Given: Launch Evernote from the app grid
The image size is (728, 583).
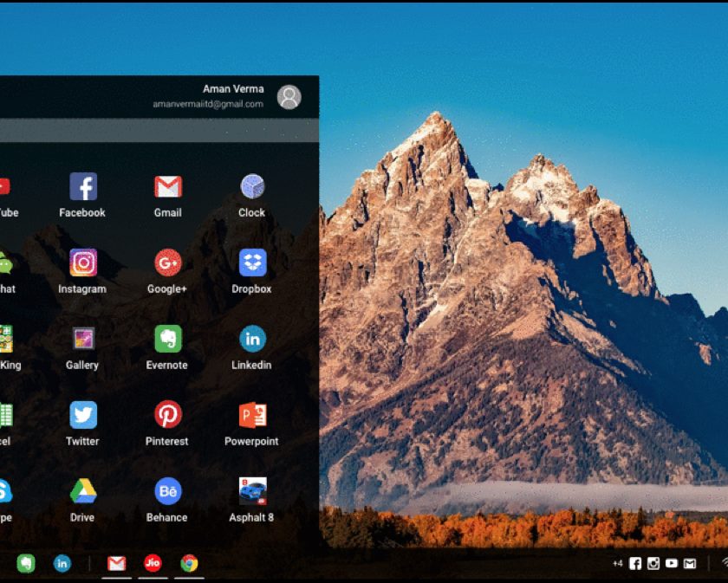Looking at the screenshot, I should pyautogui.click(x=168, y=340).
